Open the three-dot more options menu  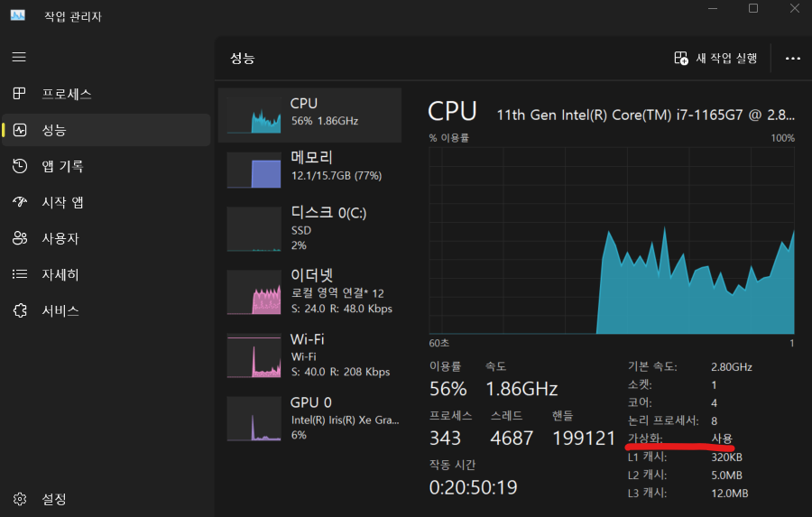(793, 59)
